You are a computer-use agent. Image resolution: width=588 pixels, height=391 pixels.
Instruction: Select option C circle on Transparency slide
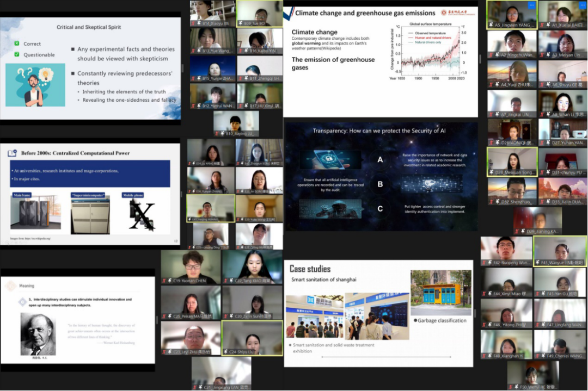tap(380, 208)
